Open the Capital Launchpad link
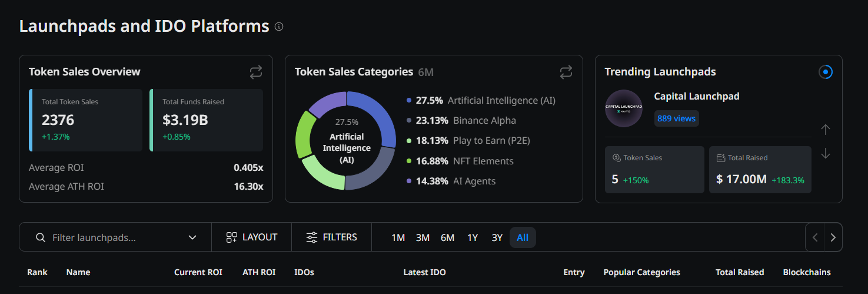 (x=697, y=96)
